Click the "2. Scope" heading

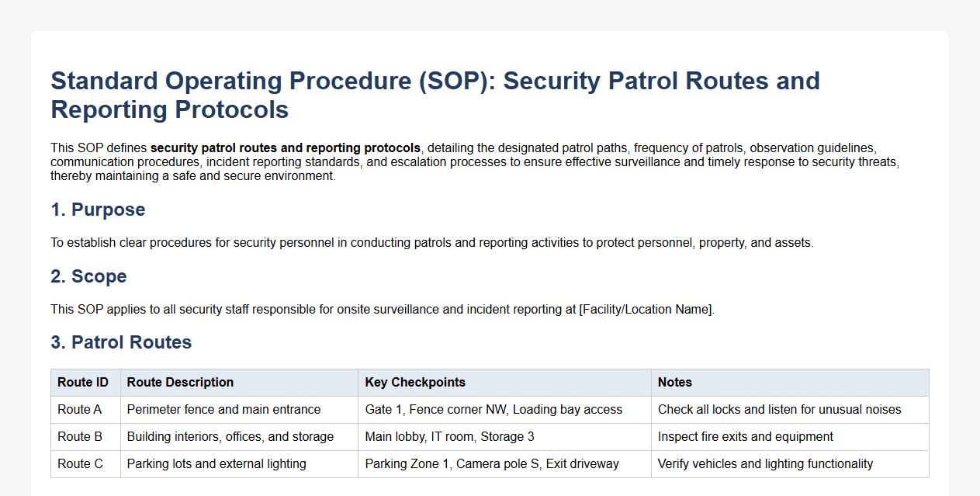(x=88, y=276)
